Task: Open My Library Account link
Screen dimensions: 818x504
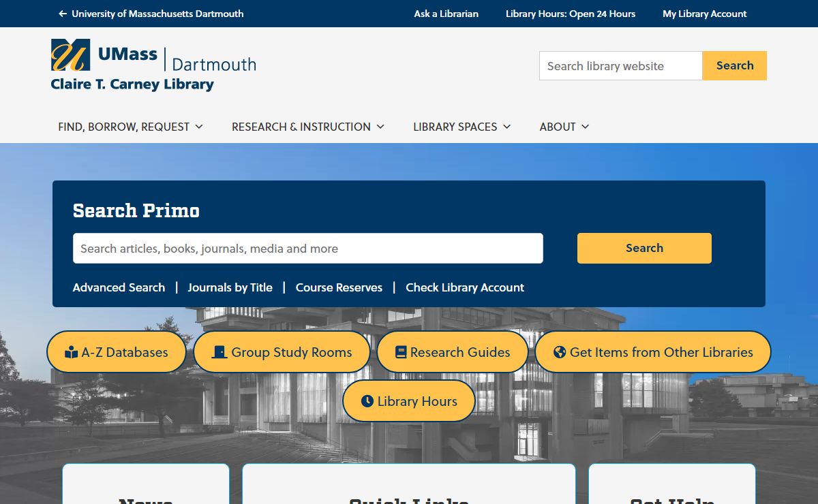Action: (705, 14)
